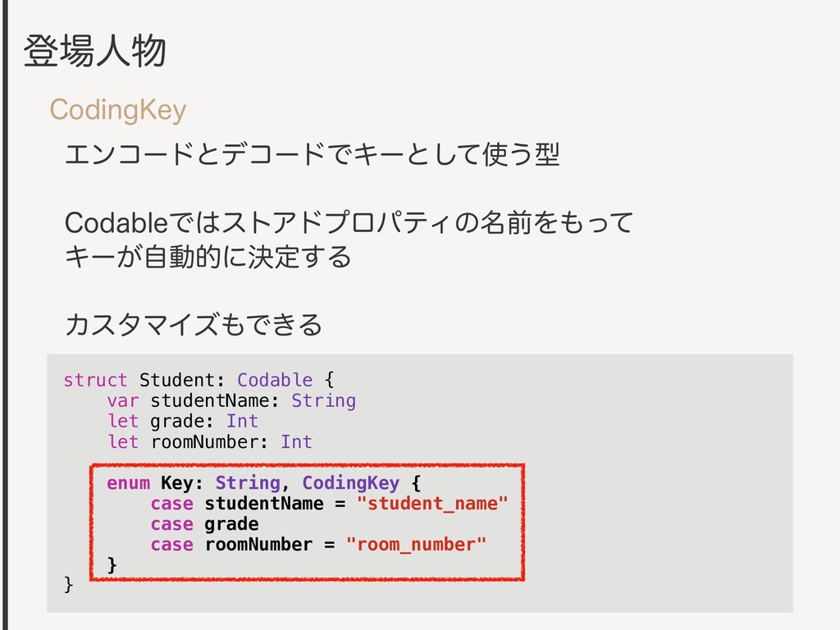This screenshot has width=840, height=630.
Task: Click the dark vertical bar at left edge
Action: coord(5,315)
